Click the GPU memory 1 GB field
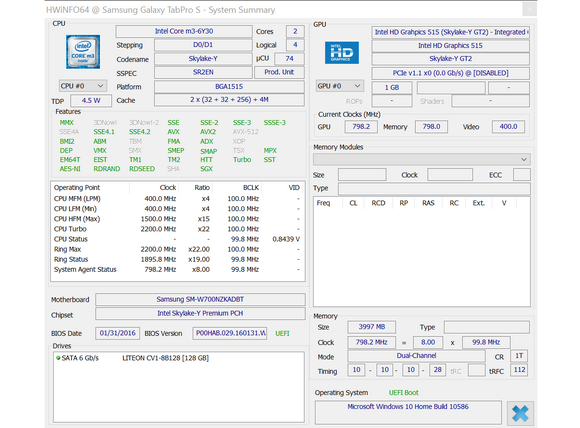 click(x=392, y=87)
